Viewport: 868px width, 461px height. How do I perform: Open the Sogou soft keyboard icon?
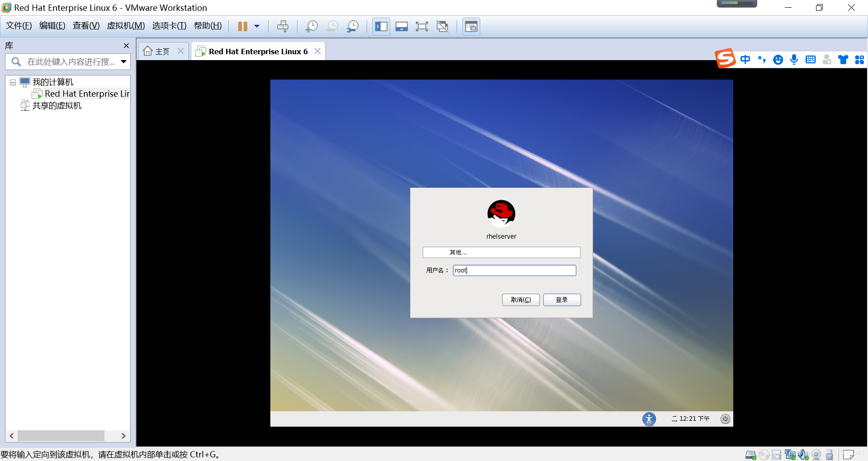coord(811,60)
